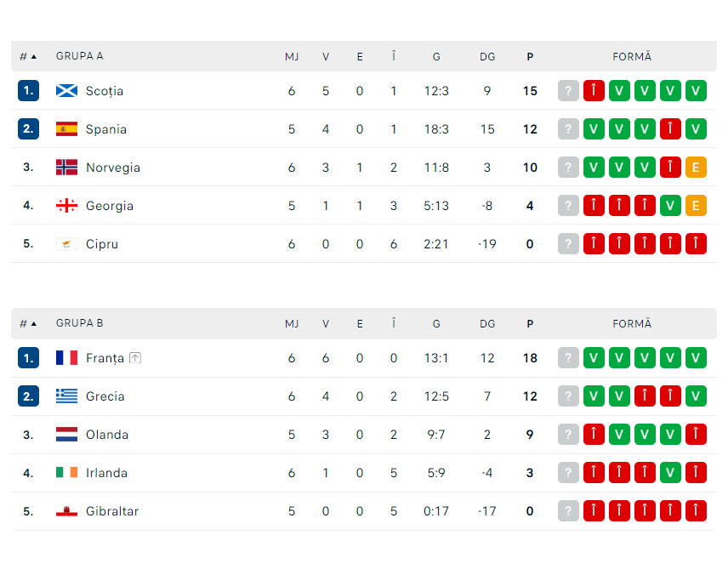Screen dimensions: 728x575
Task: Click the Scotland flag icon
Action: coord(65,90)
